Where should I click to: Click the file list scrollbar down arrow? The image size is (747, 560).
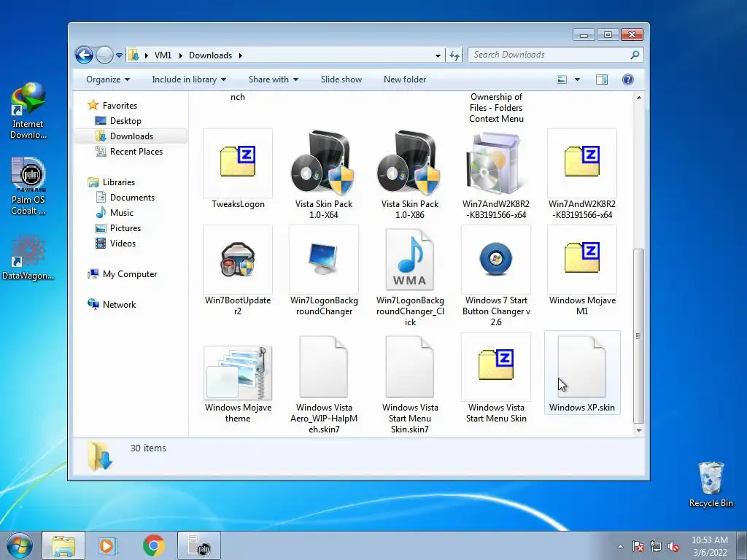pos(639,430)
